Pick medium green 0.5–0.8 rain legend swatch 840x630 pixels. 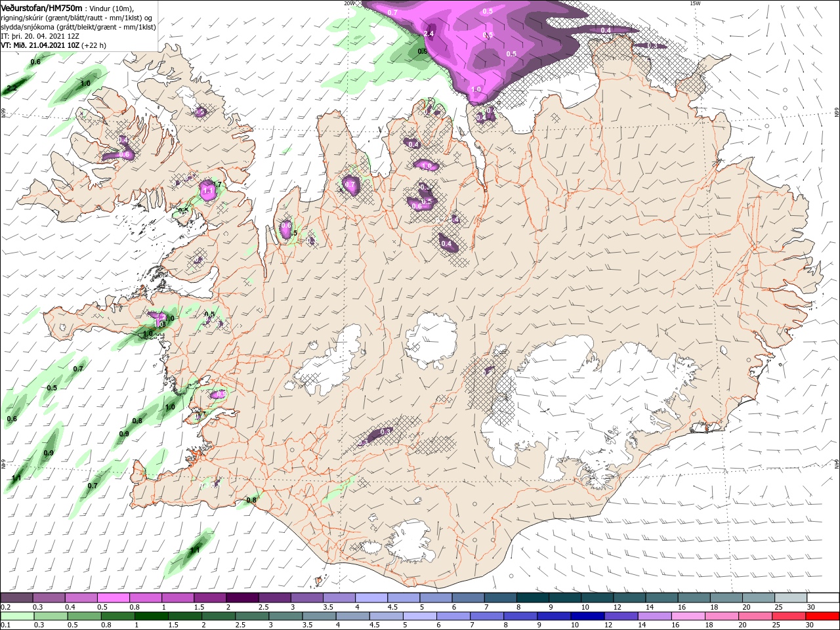(84, 616)
